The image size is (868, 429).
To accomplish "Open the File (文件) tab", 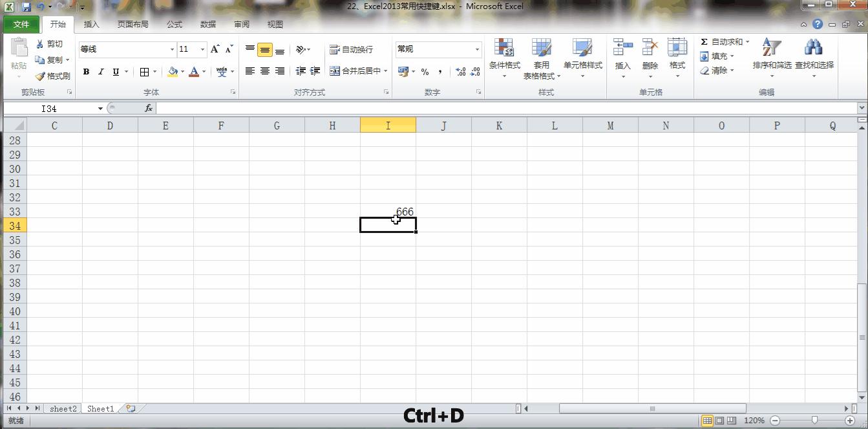I will coord(21,25).
